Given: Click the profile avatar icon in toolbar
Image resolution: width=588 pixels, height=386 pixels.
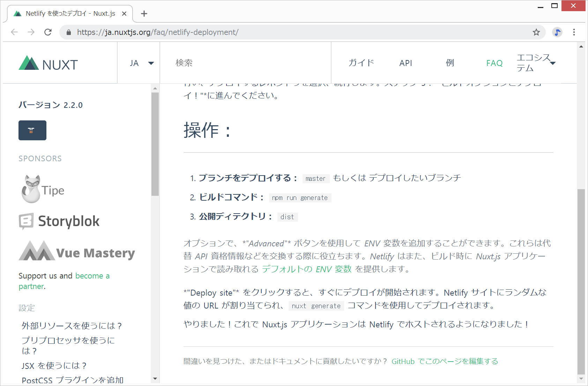Looking at the screenshot, I should tap(557, 32).
